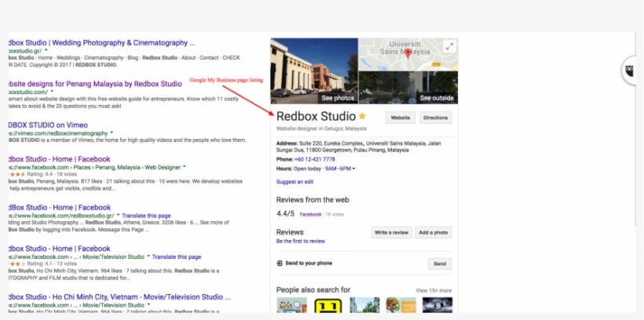The height and width of the screenshot is (320, 644).
Task: Open the orange fourth People also search thumbnail
Action: click(401, 305)
